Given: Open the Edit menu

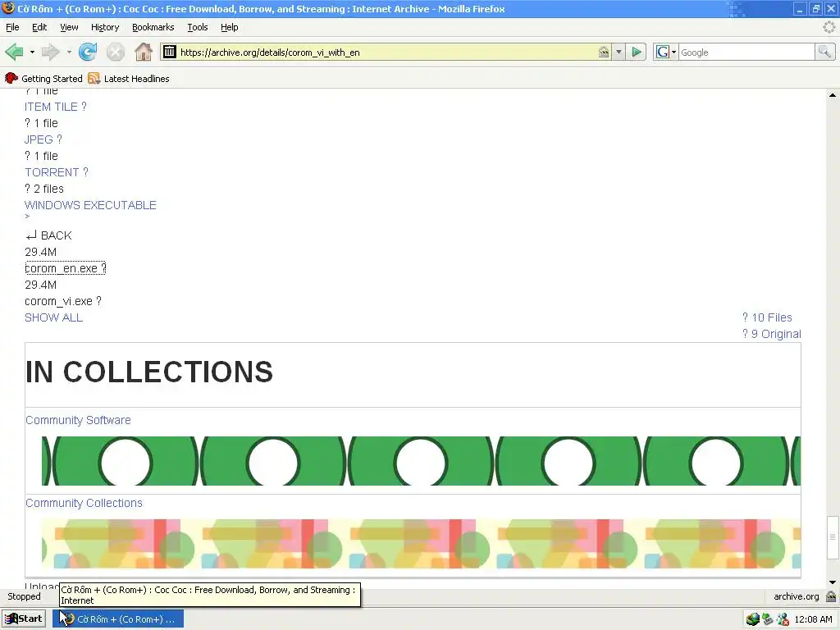Looking at the screenshot, I should point(39,27).
